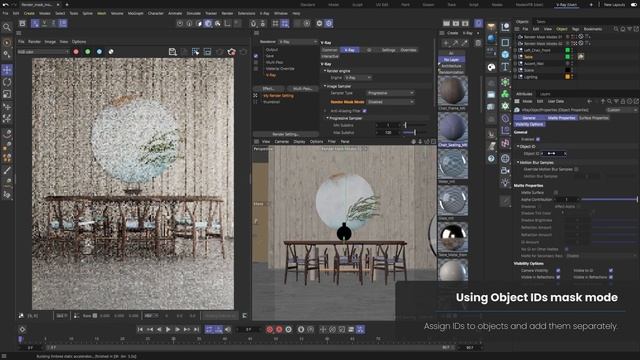
Task: Click the play forward button in timeline
Action: (x=168, y=329)
